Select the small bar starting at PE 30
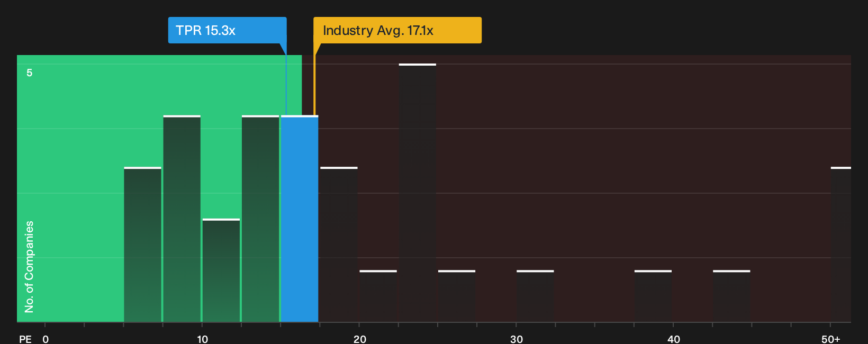868x344 pixels. [535, 296]
